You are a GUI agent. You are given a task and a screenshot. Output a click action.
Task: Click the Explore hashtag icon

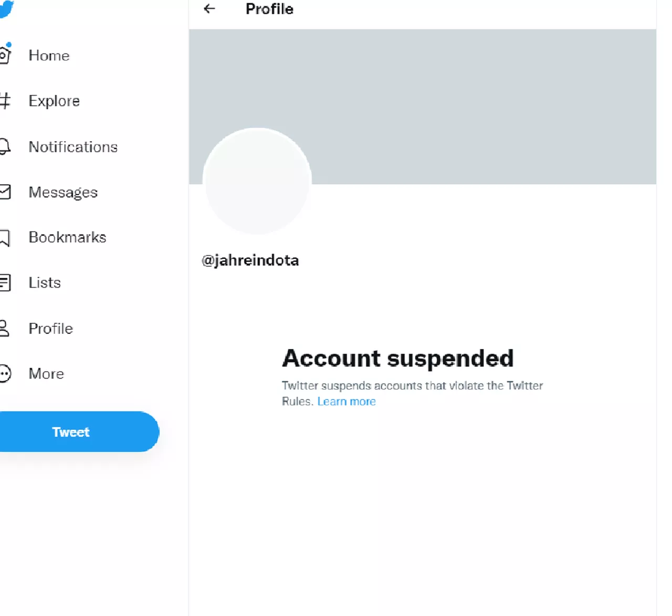[x=5, y=101]
